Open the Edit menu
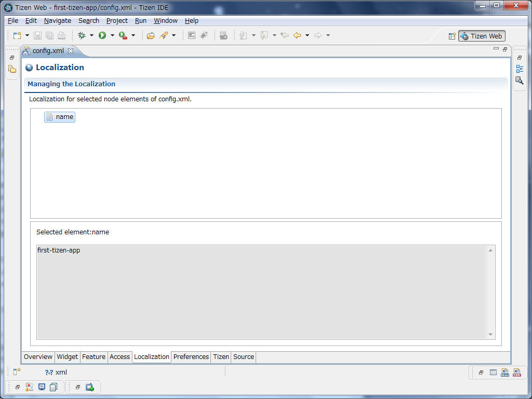Screen dimensions: 532x399 point(31,21)
